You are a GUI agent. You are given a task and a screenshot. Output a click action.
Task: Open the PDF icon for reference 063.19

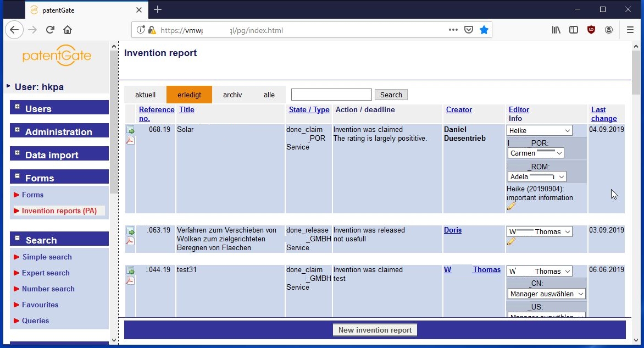coord(130,241)
